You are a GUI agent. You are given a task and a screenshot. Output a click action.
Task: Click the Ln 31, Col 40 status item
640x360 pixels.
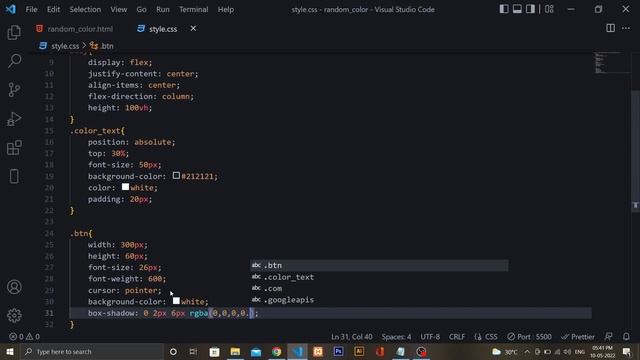point(351,337)
